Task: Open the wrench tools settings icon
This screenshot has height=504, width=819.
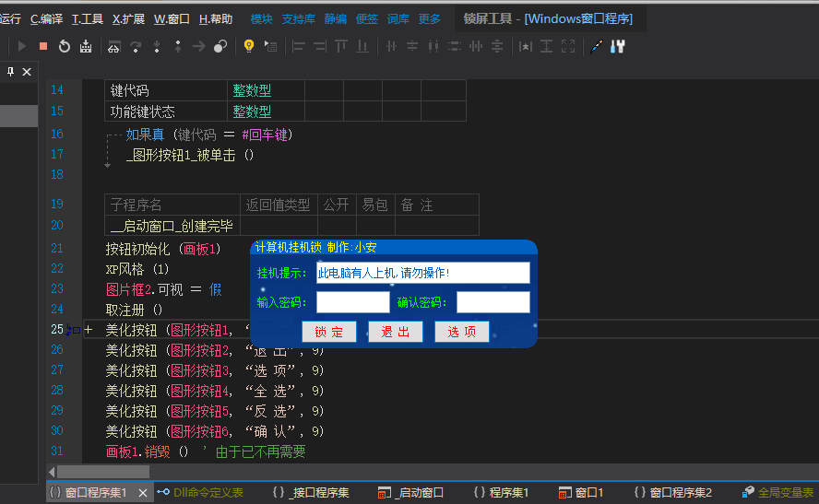Action: 618,46
